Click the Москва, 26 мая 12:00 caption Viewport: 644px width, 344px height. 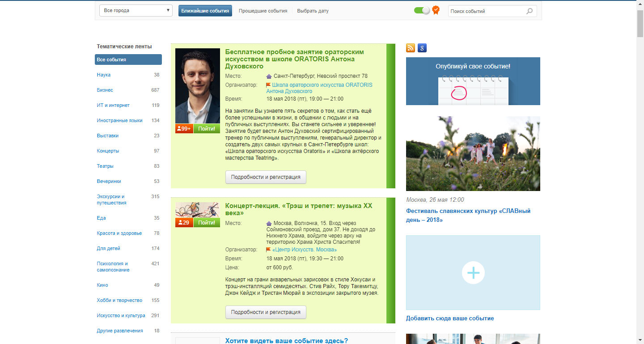coord(435,200)
